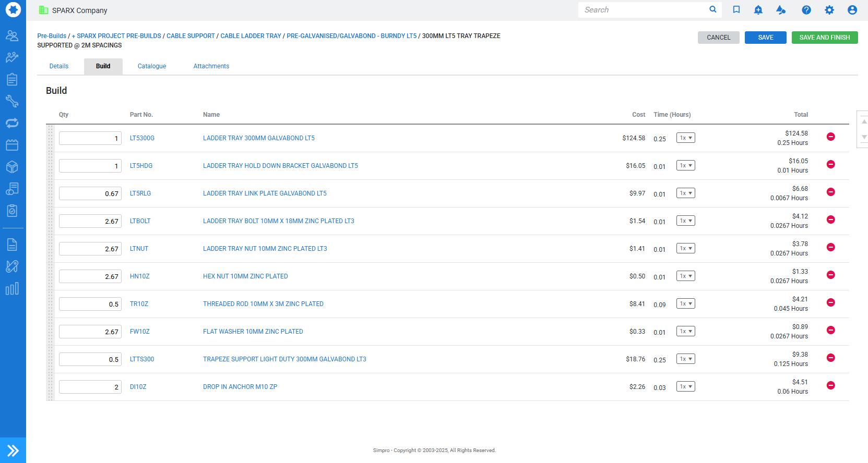The height and width of the screenshot is (463, 868).
Task: Remove the DROP IN ANCHOR M10 ZP row
Action: (830, 385)
